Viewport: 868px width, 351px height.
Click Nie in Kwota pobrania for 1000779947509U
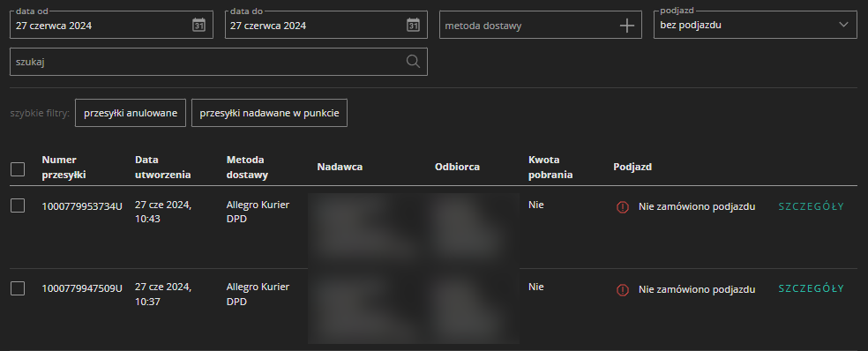[x=536, y=287]
